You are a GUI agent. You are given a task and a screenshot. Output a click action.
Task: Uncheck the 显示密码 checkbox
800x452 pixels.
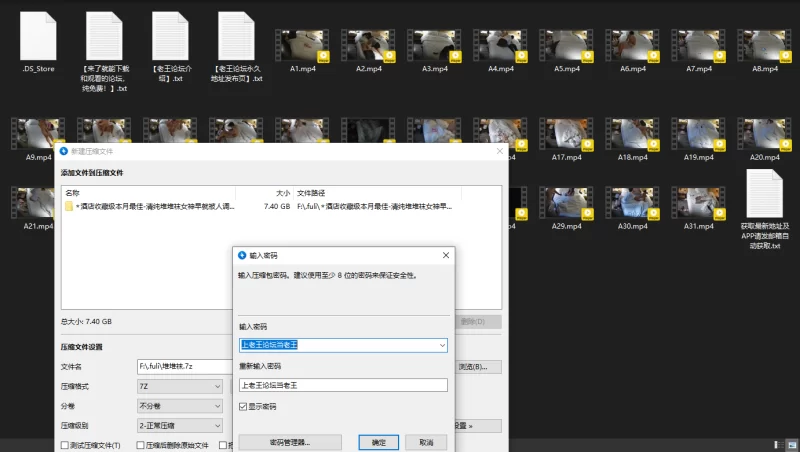click(243, 407)
